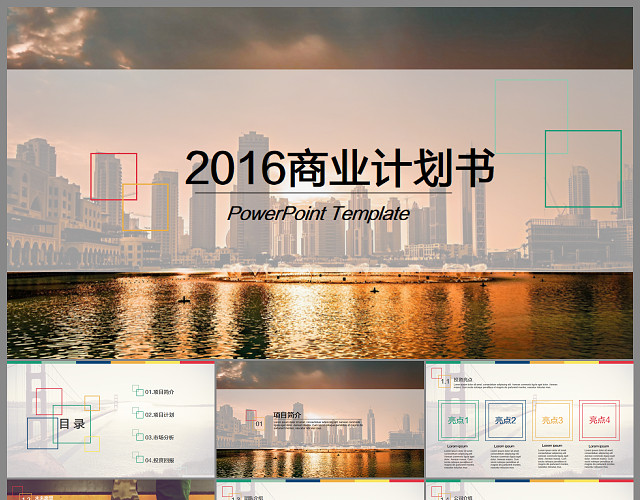
Task: Click the green 亮点1 box
Action: [458, 420]
